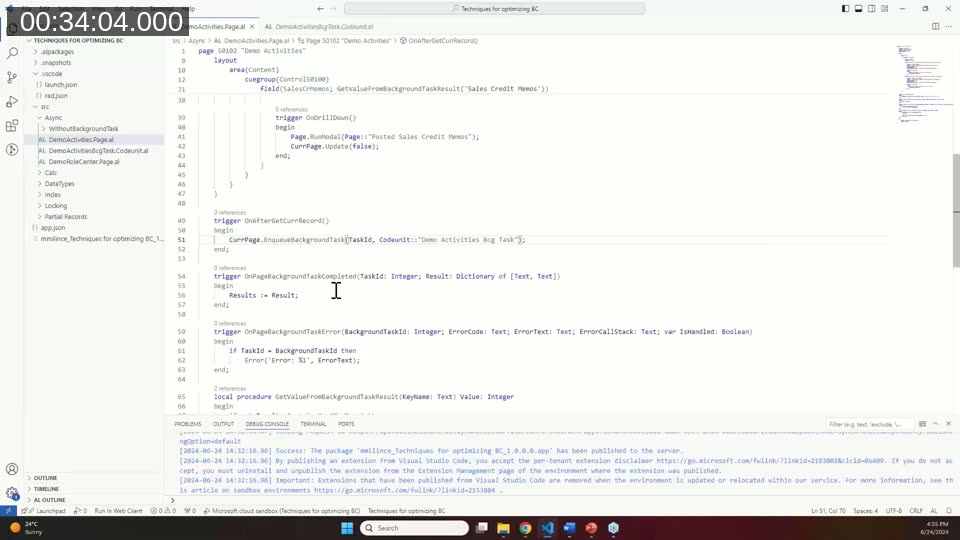Expand the DataTypes folder

point(59,184)
